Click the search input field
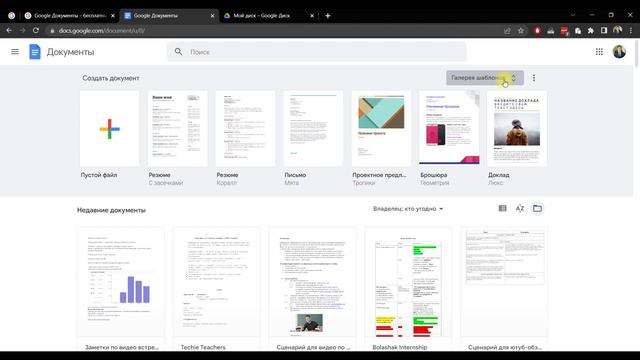Image resolution: width=640 pixels, height=360 pixels. click(316, 52)
